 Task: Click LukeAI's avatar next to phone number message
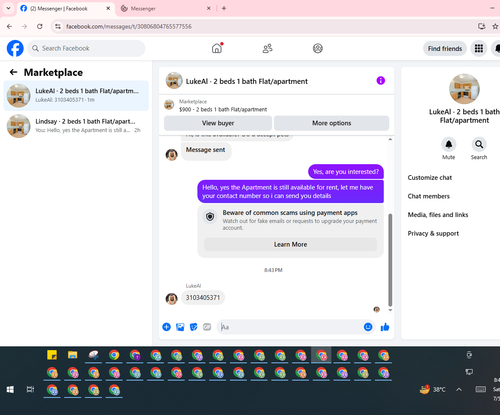tap(172, 299)
